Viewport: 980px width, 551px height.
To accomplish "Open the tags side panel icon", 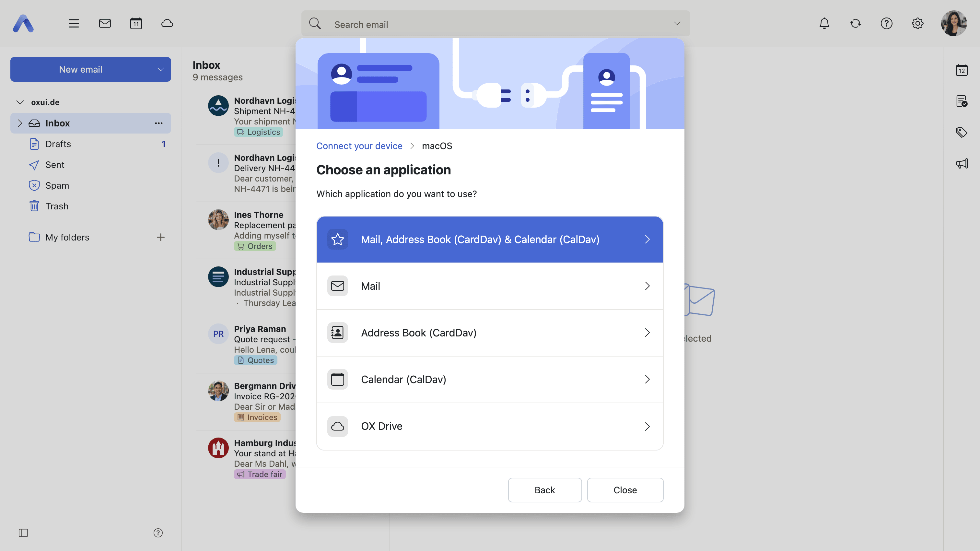I will click(961, 133).
